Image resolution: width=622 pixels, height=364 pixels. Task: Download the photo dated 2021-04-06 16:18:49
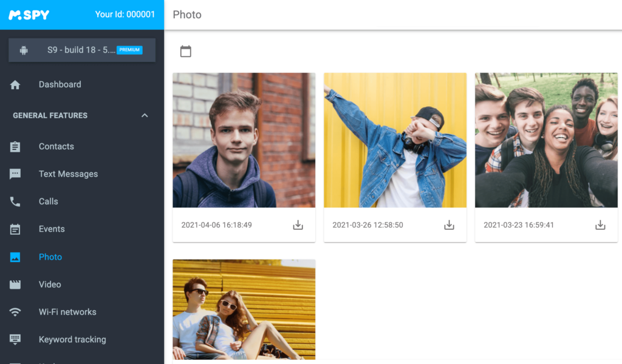tap(298, 225)
